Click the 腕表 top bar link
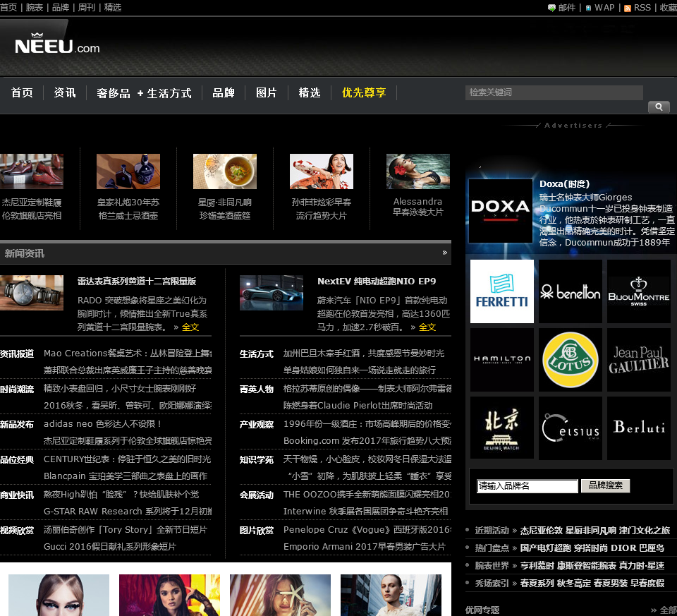 click(x=35, y=7)
